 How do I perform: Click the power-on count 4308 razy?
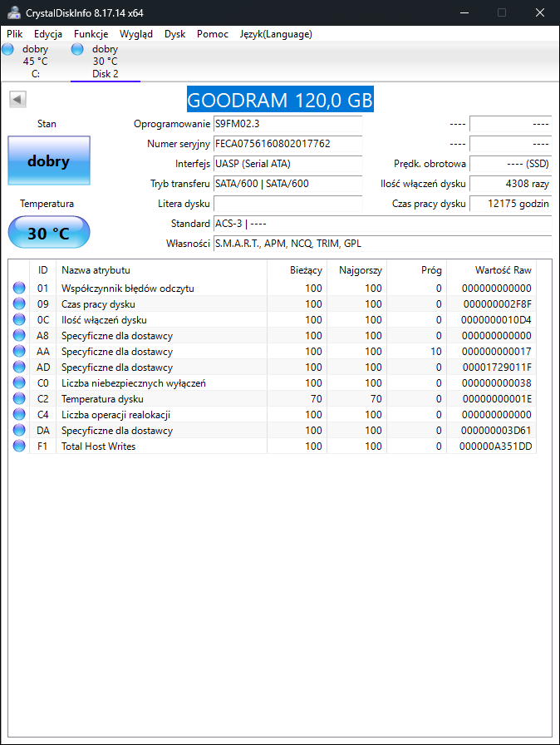click(x=511, y=184)
